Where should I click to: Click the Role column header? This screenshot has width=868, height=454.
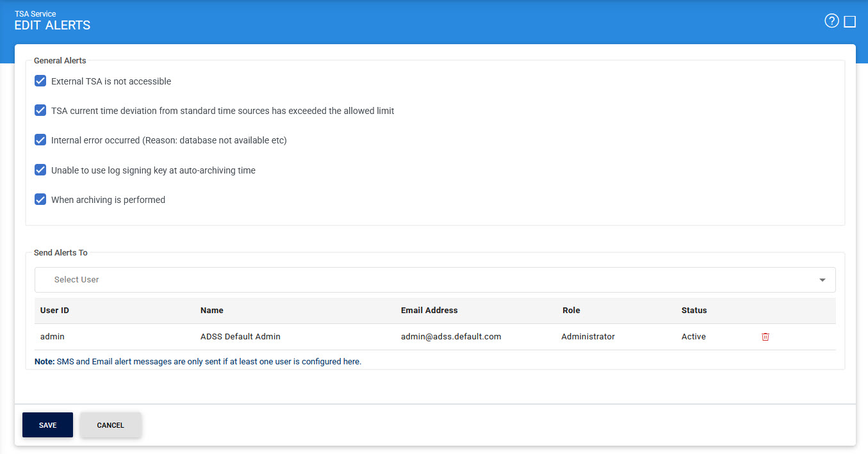tap(571, 311)
